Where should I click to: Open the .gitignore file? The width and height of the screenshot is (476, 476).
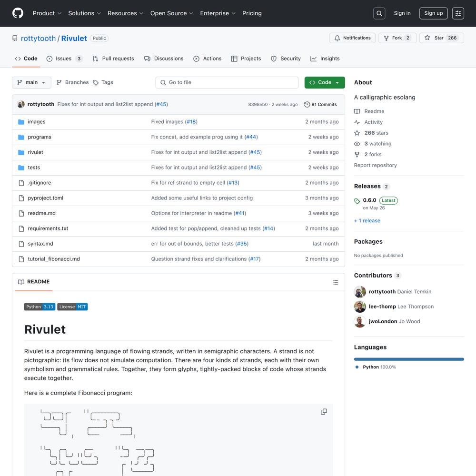tap(39, 182)
